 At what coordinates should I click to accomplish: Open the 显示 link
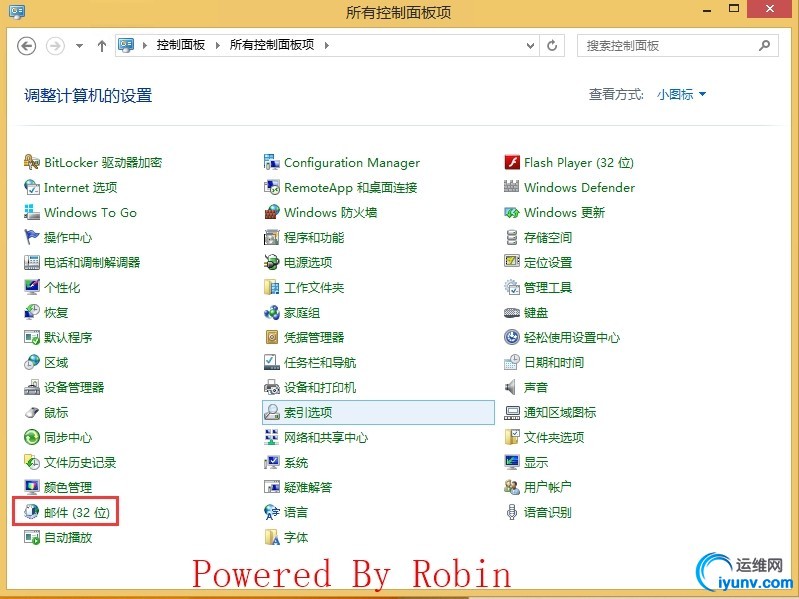coord(536,462)
